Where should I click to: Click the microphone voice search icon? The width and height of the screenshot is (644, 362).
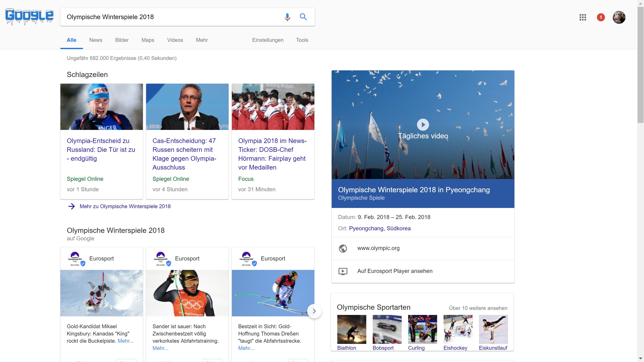[x=287, y=17]
